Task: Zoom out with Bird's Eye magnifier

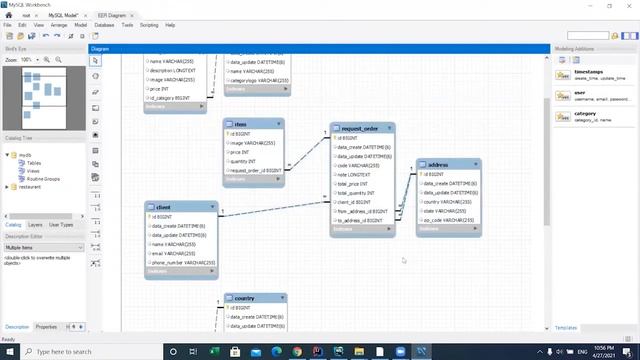Action: [58, 60]
